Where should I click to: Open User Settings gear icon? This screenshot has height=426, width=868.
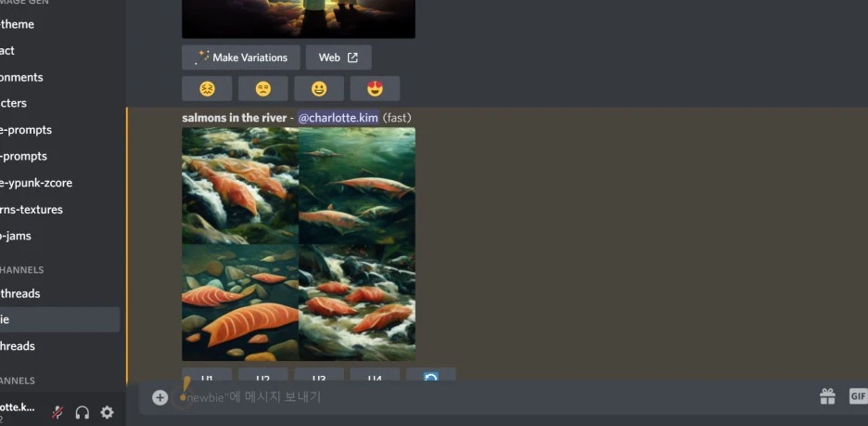click(x=107, y=412)
